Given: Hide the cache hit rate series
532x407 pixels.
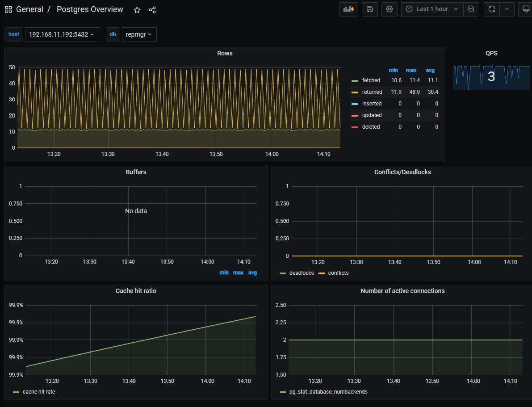Looking at the screenshot, I should pyautogui.click(x=38, y=391).
